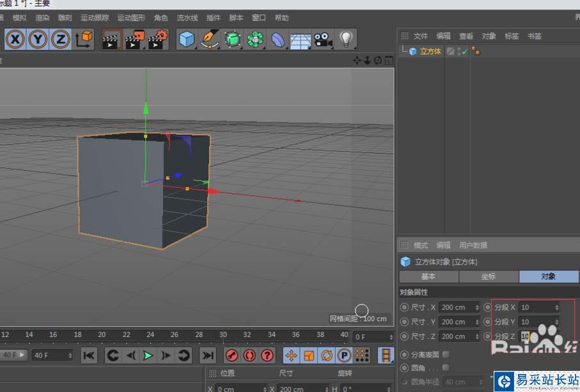580x392 pixels.
Task: Click the green play forward button
Action: tap(148, 356)
